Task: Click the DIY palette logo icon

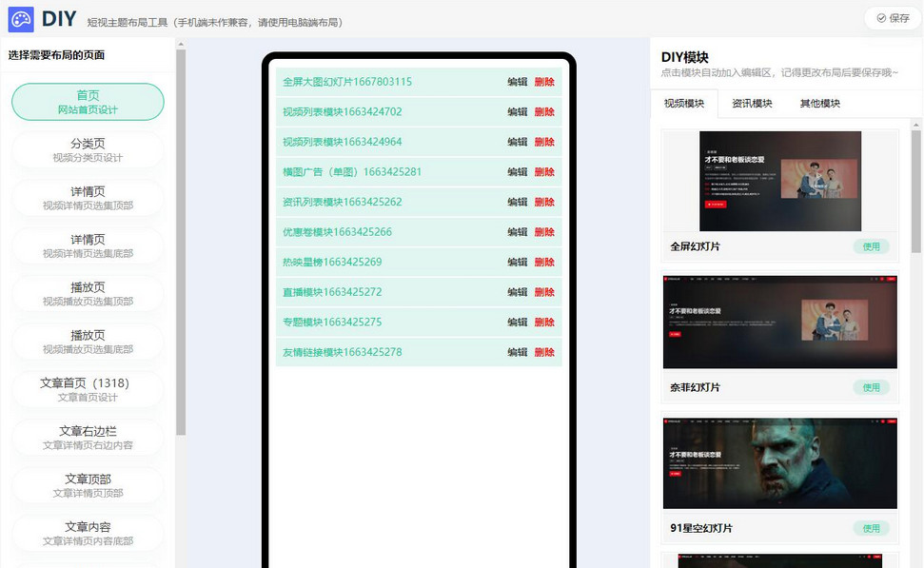Action: [x=21, y=19]
